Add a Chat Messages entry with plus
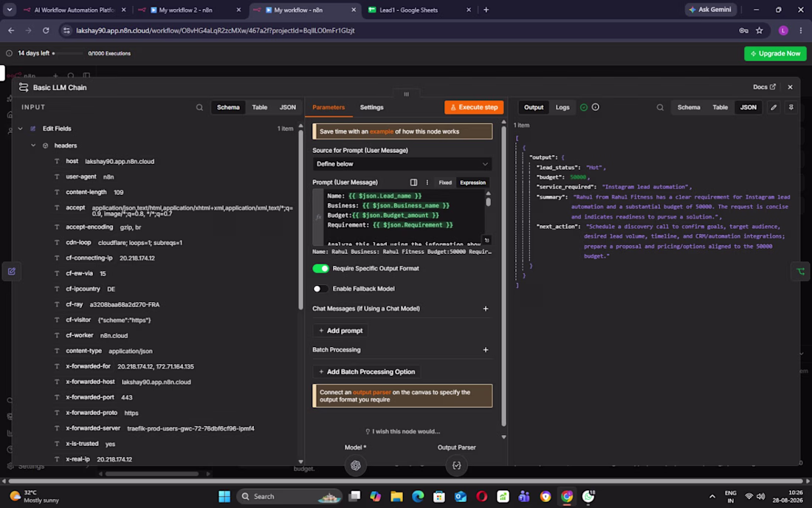This screenshot has width=812, height=508. [485, 309]
